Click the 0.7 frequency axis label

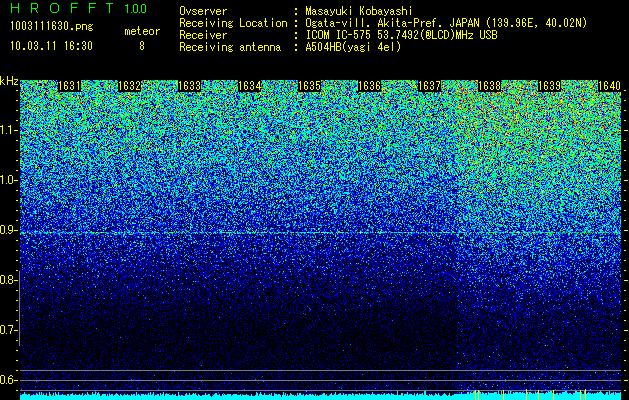pos(8,330)
